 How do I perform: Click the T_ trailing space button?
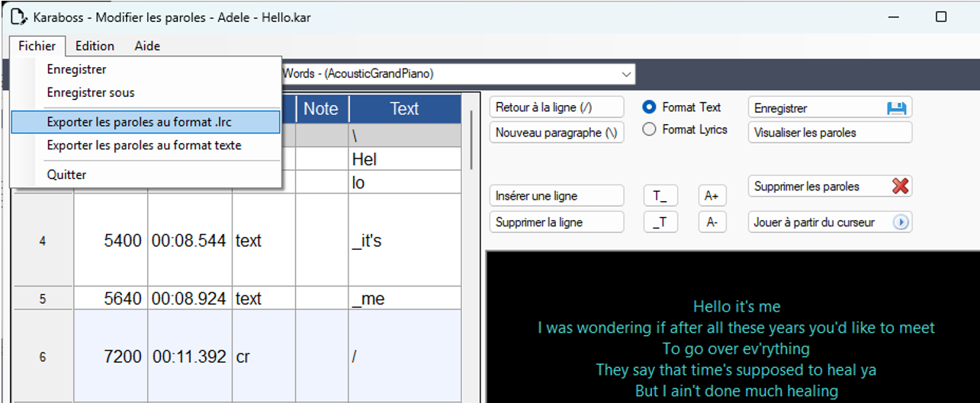coord(660,197)
